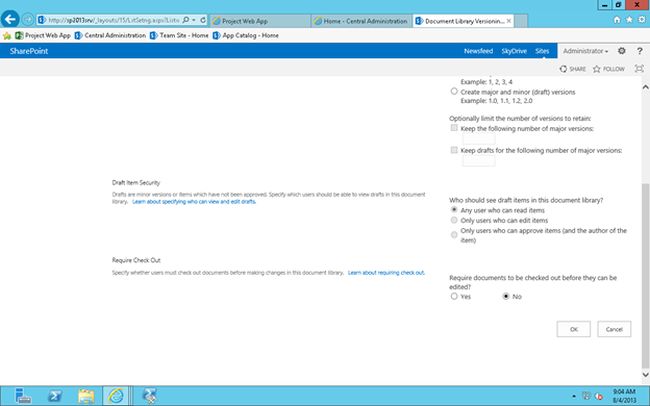
Task: Click the major versions number field
Action: click(x=479, y=139)
